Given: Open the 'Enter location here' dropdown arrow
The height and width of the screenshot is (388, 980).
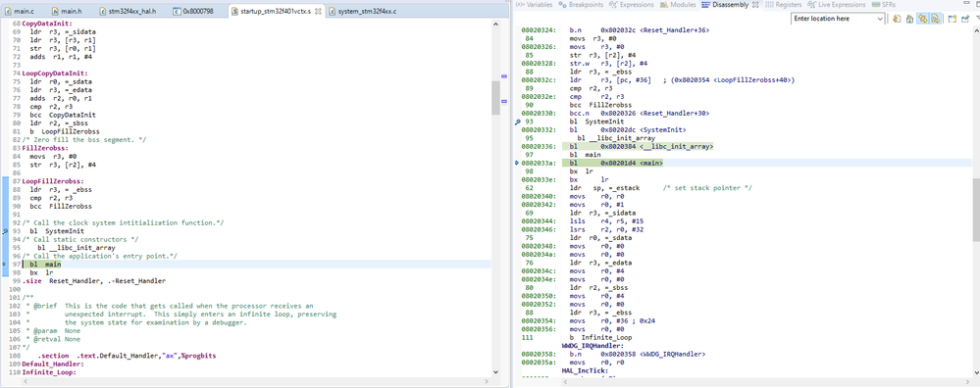Looking at the screenshot, I should point(880,19).
